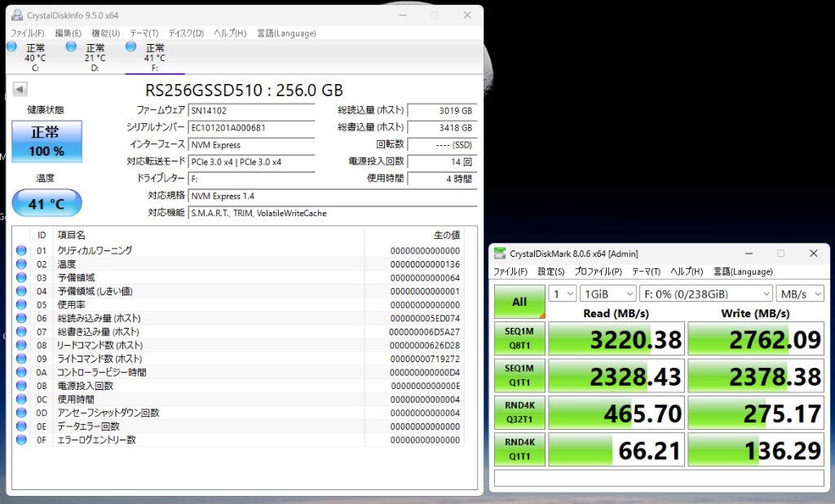Click the RND4K Q1T1 read result 66.21
Image resolution: width=835 pixels, height=504 pixels.
(x=616, y=449)
